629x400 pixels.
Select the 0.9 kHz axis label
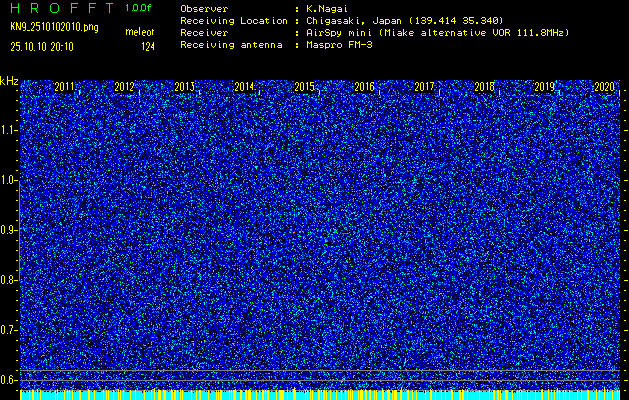pos(9,230)
